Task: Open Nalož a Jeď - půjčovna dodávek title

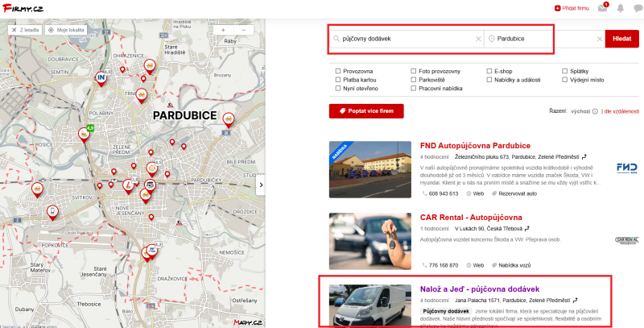Action: tap(480, 289)
